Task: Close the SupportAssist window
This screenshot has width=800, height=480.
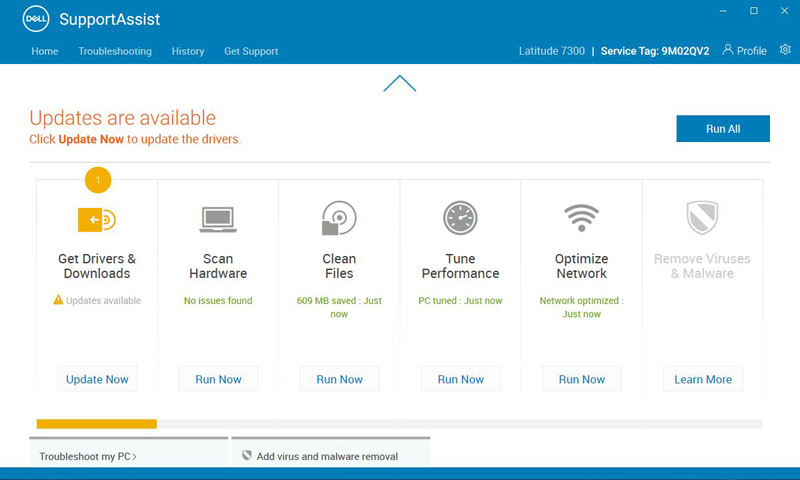Action: (784, 11)
